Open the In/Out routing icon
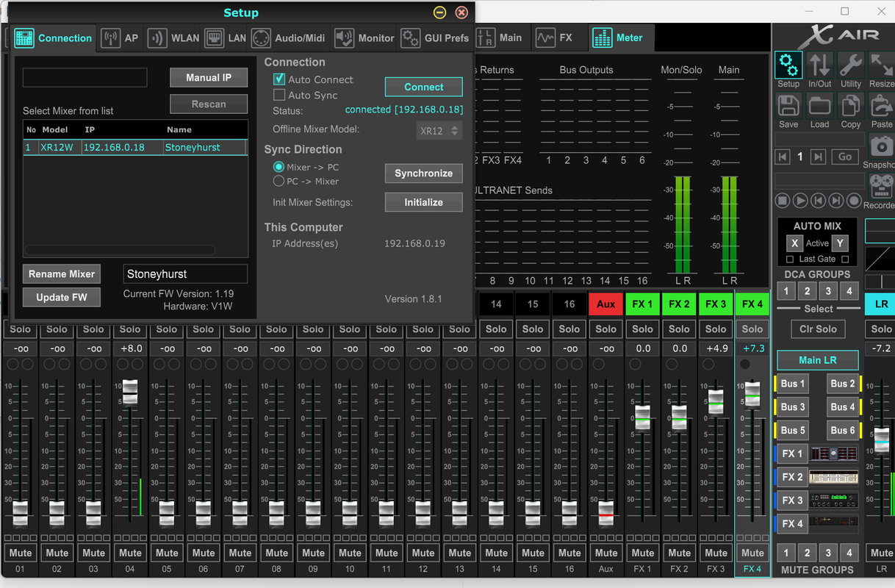The image size is (895, 588). coord(819,65)
